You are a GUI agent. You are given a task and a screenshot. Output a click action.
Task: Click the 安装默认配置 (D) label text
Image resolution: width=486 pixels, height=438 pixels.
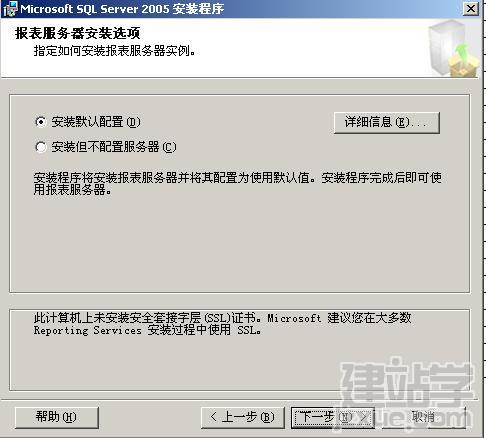coord(96,122)
